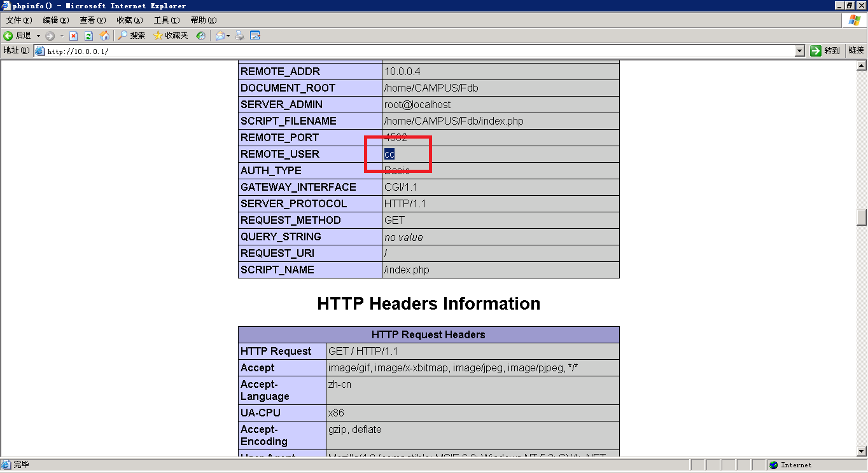The width and height of the screenshot is (868, 473).
Task: Open the Search (搜索) toolbar button
Action: click(x=132, y=36)
